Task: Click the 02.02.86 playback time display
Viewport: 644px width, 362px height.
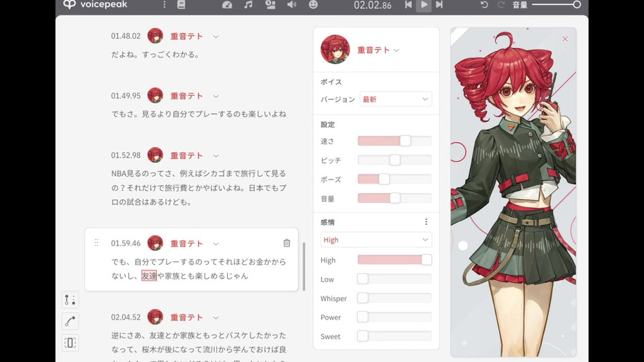Action: click(372, 5)
